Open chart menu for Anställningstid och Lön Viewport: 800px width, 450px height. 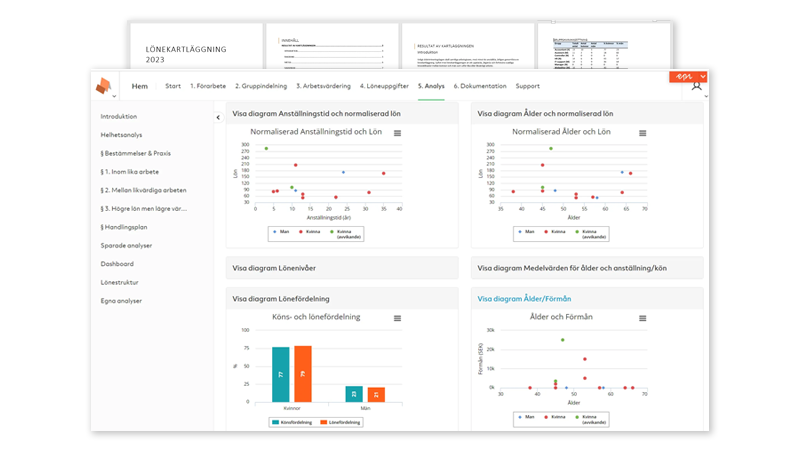point(398,133)
